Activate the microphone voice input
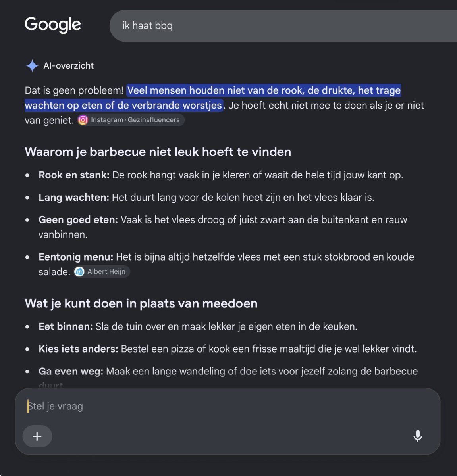Screen dimensions: 457x476 point(418,436)
